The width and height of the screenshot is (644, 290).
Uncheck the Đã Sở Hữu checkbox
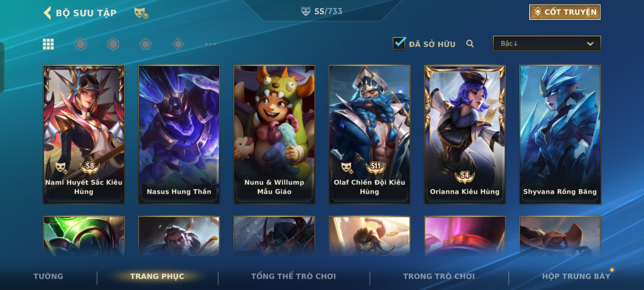399,43
